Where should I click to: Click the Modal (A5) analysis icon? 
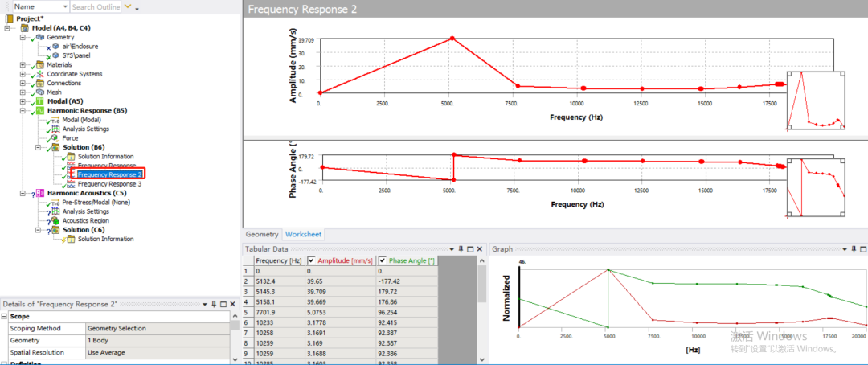(x=40, y=101)
